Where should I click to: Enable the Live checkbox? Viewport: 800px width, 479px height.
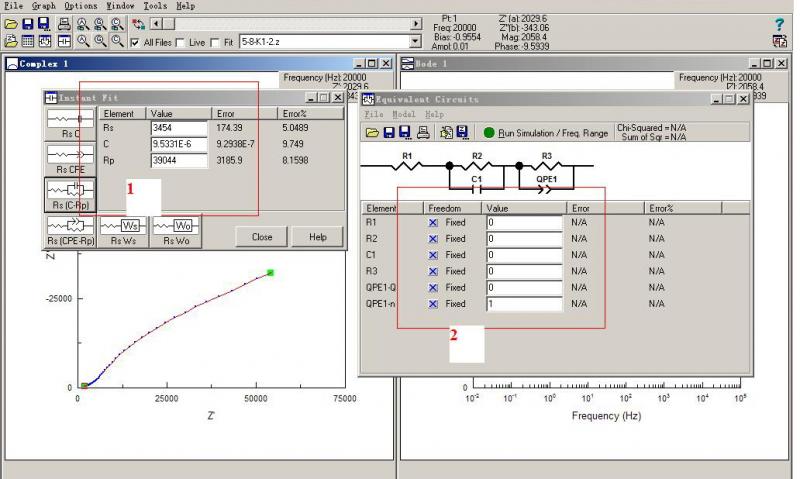[x=181, y=42]
